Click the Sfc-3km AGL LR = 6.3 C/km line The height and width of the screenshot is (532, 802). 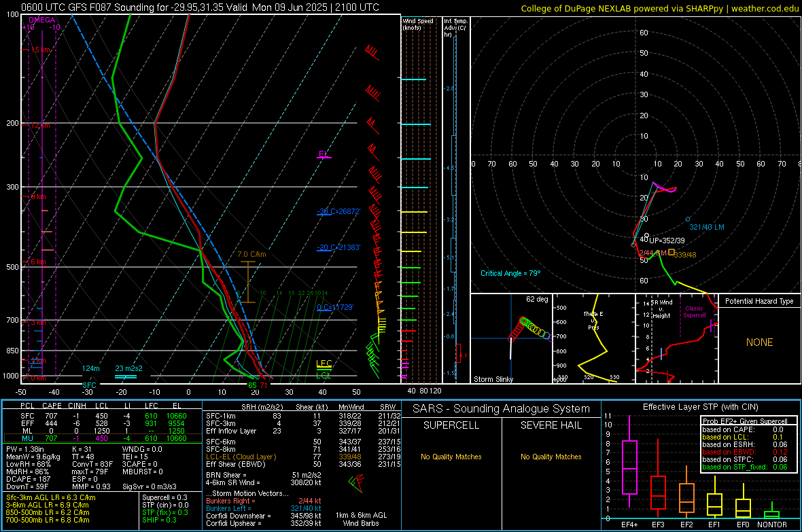tap(51, 497)
